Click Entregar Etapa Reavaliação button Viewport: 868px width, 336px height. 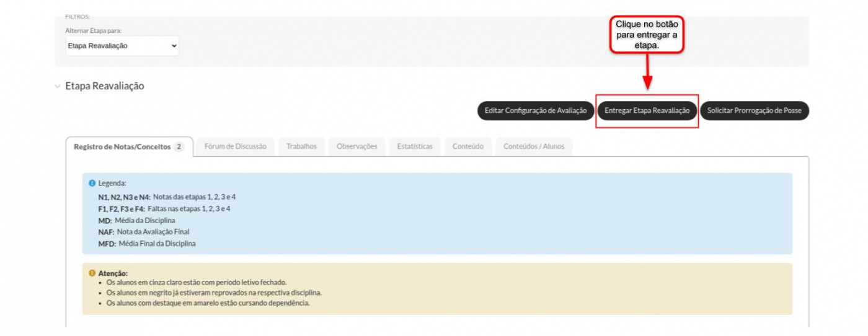[x=647, y=111]
